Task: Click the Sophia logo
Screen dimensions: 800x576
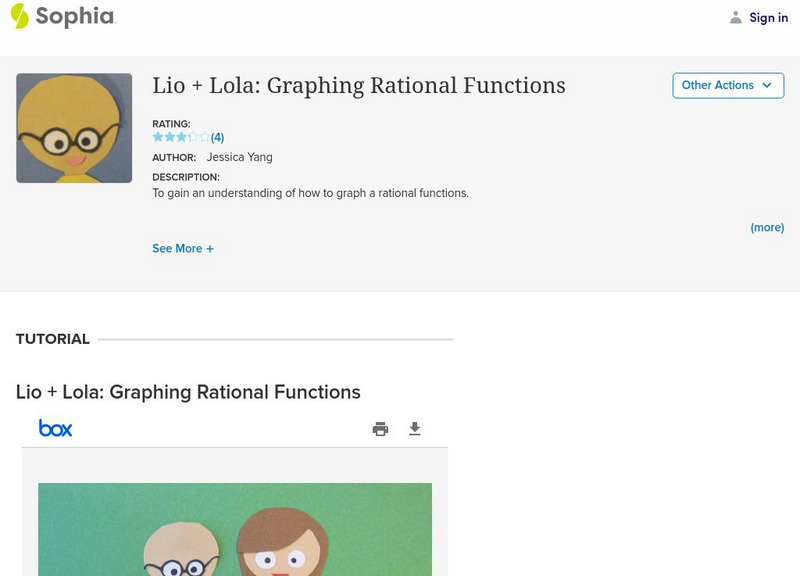Action: 62,16
